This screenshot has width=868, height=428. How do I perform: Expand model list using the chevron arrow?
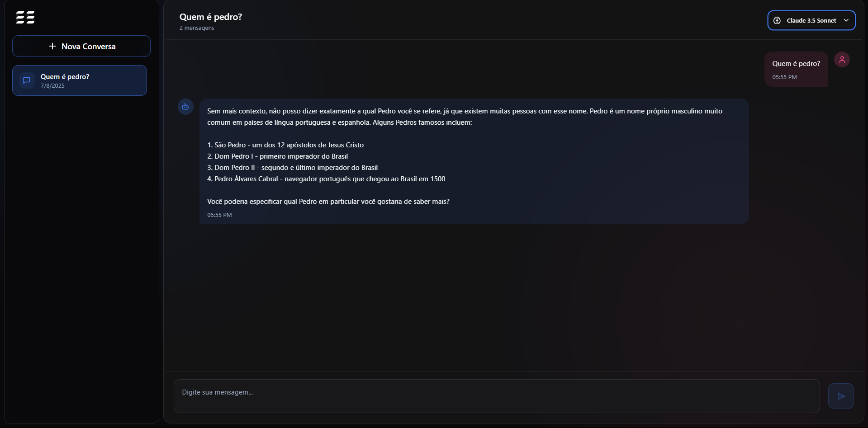846,20
